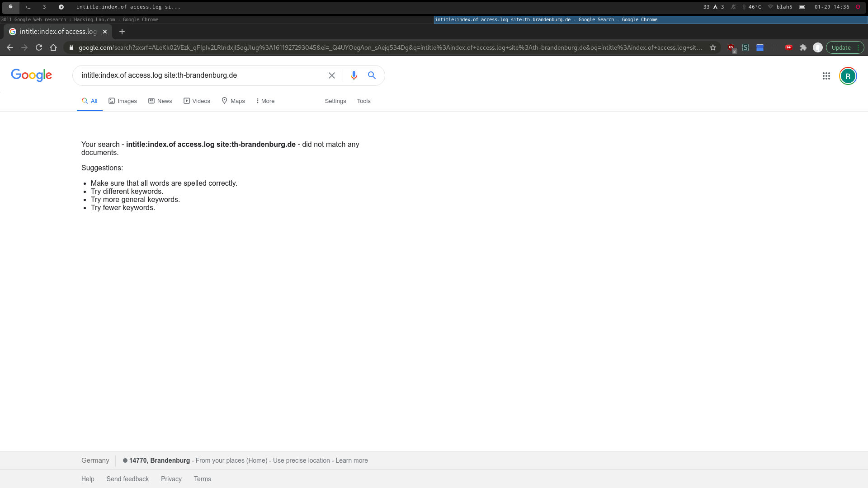Click Chrome Update button
Screen dimensions: 868x488
pos(841,47)
